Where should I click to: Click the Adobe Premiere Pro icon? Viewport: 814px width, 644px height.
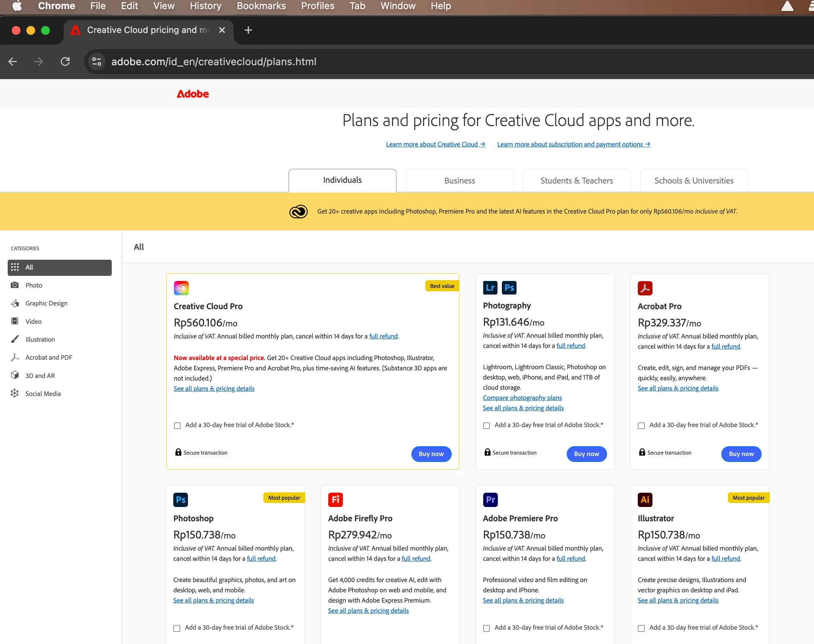click(x=490, y=500)
